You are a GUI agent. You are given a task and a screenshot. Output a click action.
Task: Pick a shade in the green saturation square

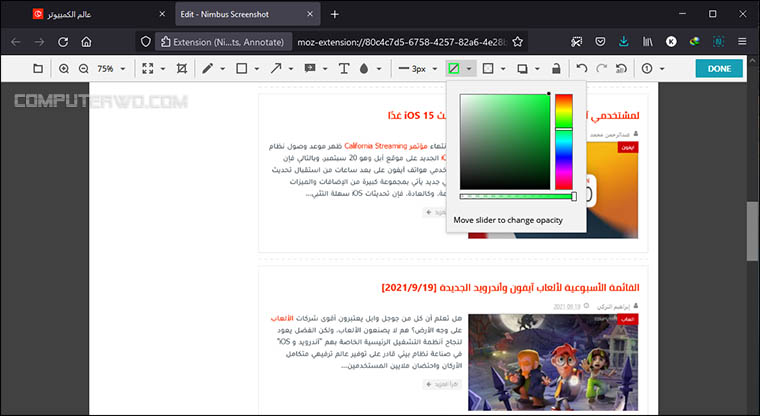(x=505, y=142)
